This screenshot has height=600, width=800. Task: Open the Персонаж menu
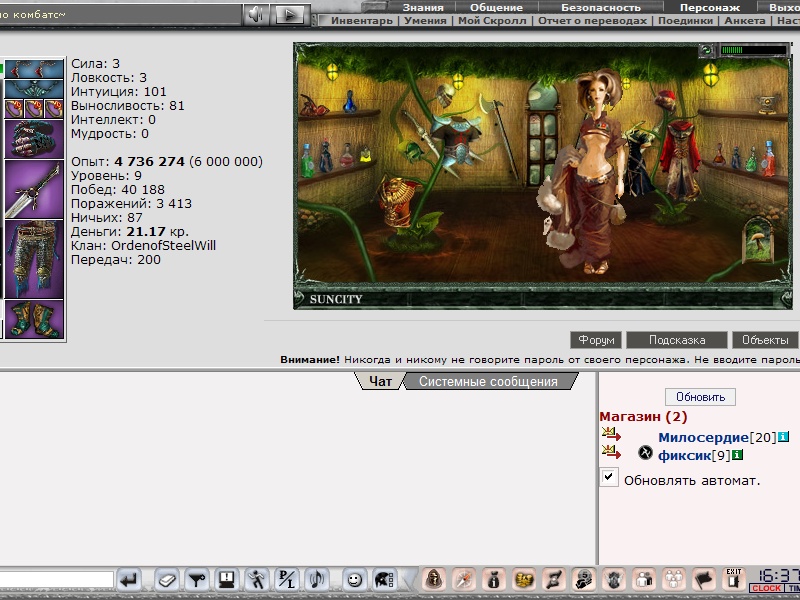[x=710, y=7]
